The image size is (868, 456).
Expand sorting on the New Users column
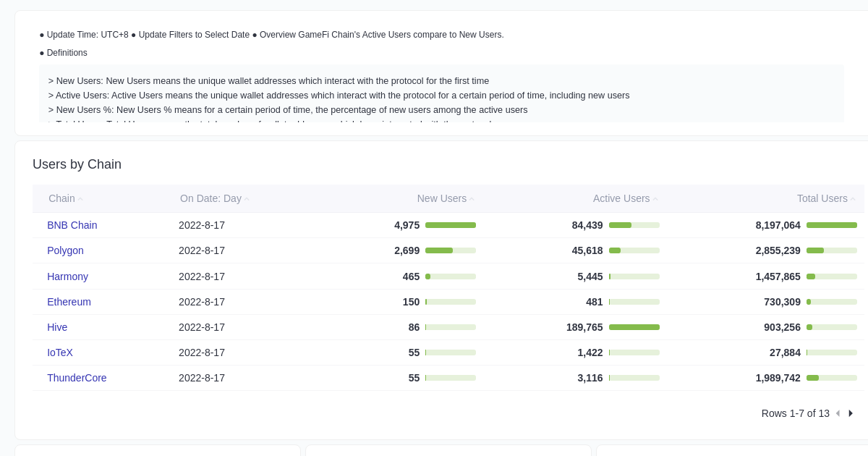coord(471,200)
